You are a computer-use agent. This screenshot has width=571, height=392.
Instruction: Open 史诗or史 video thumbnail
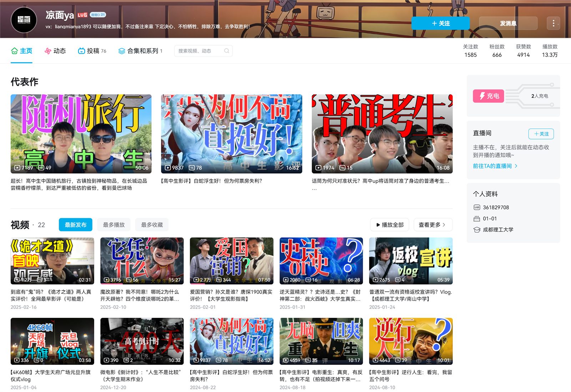point(321,261)
